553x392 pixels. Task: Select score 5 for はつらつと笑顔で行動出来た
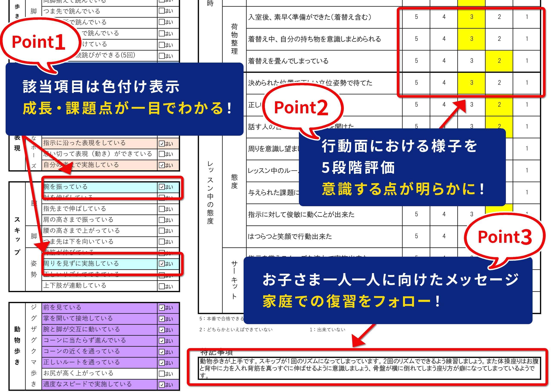416,236
